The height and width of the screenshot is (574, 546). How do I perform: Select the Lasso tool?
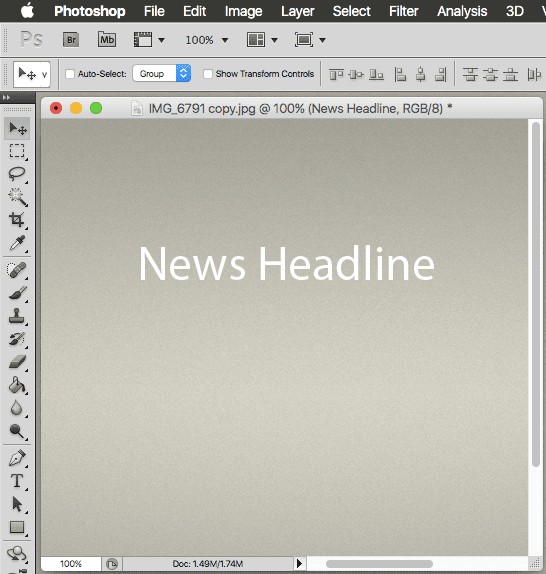(x=17, y=174)
